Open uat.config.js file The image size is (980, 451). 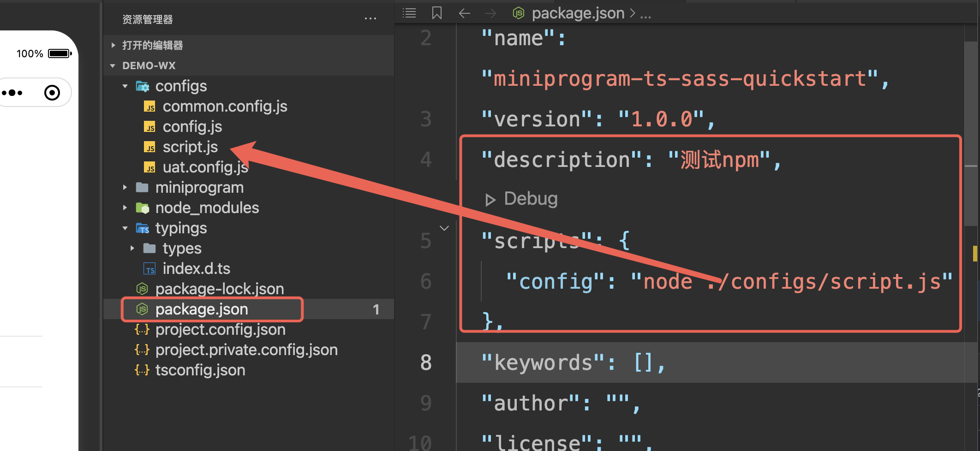click(x=205, y=167)
